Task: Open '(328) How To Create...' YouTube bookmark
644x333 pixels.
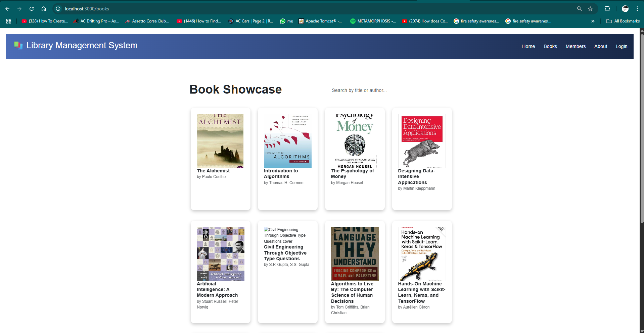Action: (x=45, y=21)
